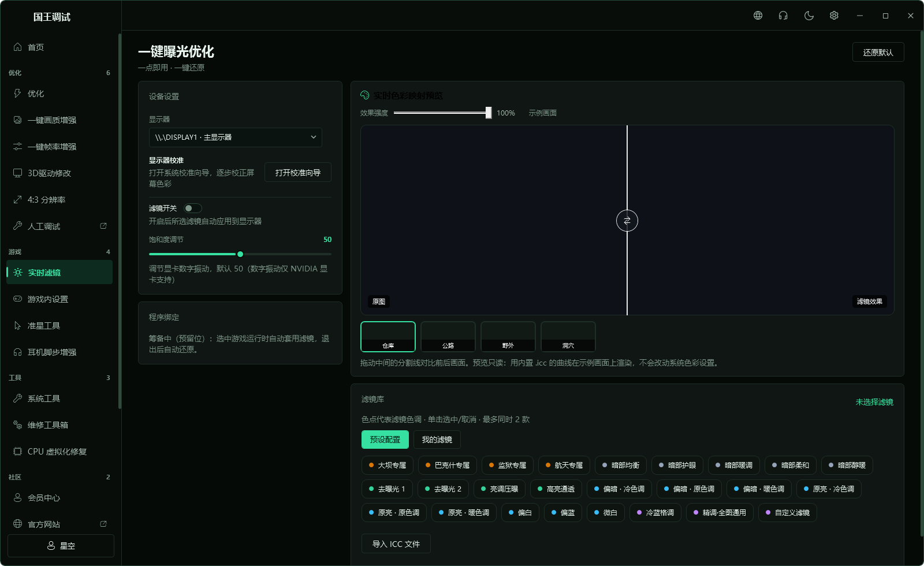The width and height of the screenshot is (924, 566).
Task: Open 游戏内设置 in the sidebar
Action: pyautogui.click(x=59, y=299)
